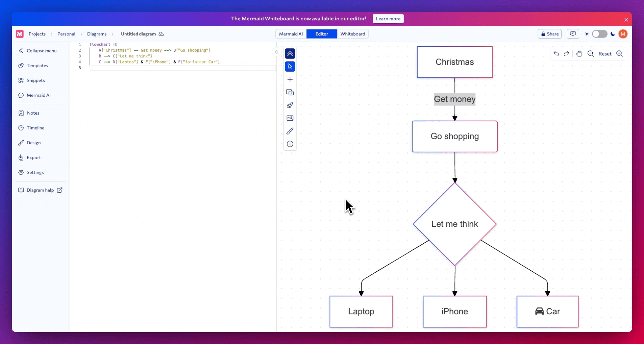Select the cursor selection tool
This screenshot has width=644, height=344.
(290, 66)
